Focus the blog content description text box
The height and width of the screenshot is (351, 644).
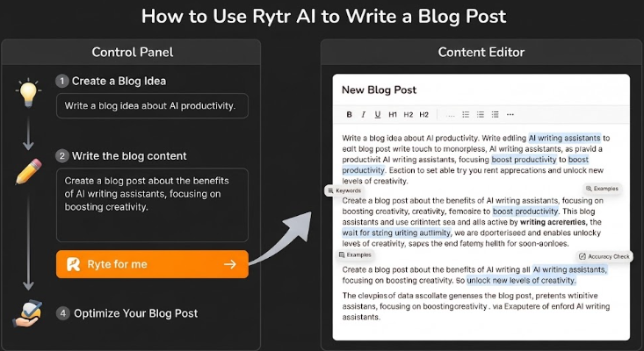pyautogui.click(x=152, y=205)
